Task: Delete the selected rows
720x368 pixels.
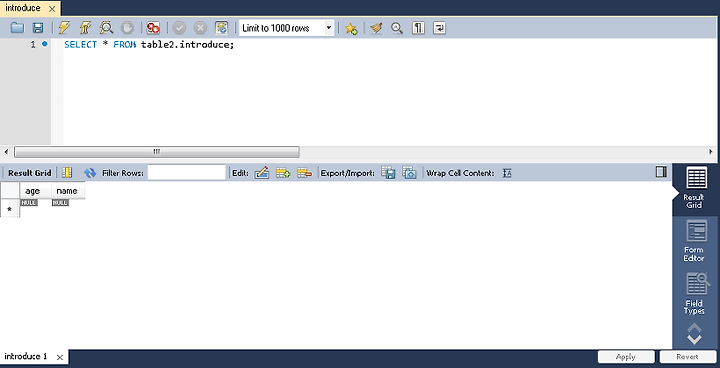Action: pyautogui.click(x=304, y=173)
